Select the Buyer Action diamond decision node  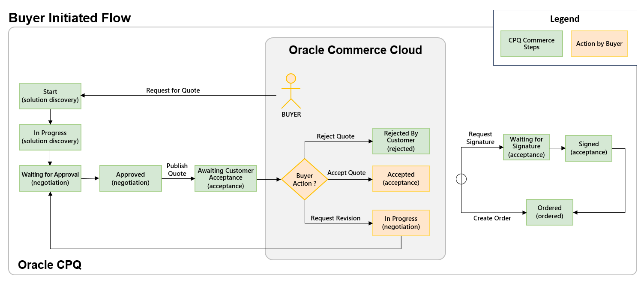[x=305, y=179]
